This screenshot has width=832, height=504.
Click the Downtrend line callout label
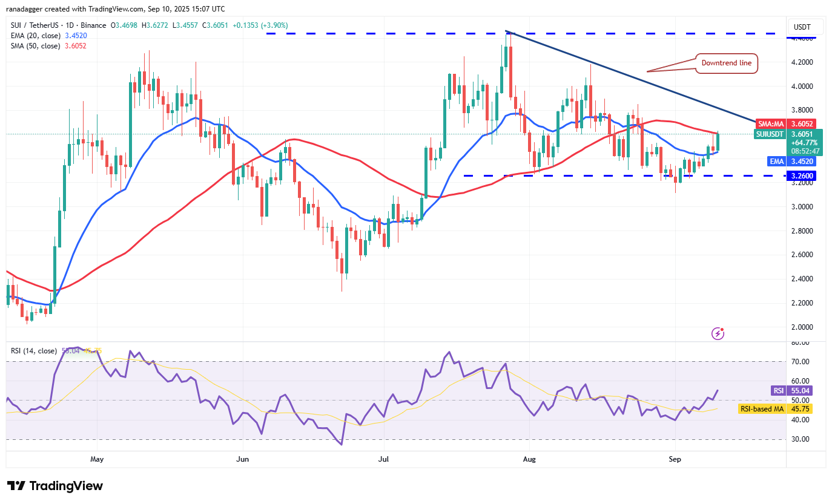pos(725,63)
